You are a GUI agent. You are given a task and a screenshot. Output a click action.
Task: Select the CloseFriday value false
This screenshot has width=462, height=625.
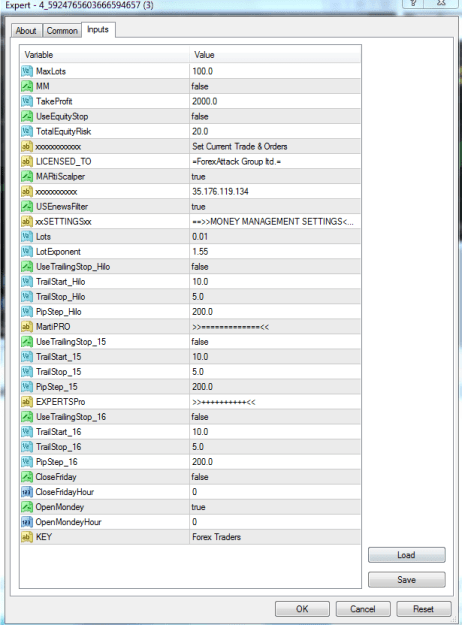click(x=200, y=477)
